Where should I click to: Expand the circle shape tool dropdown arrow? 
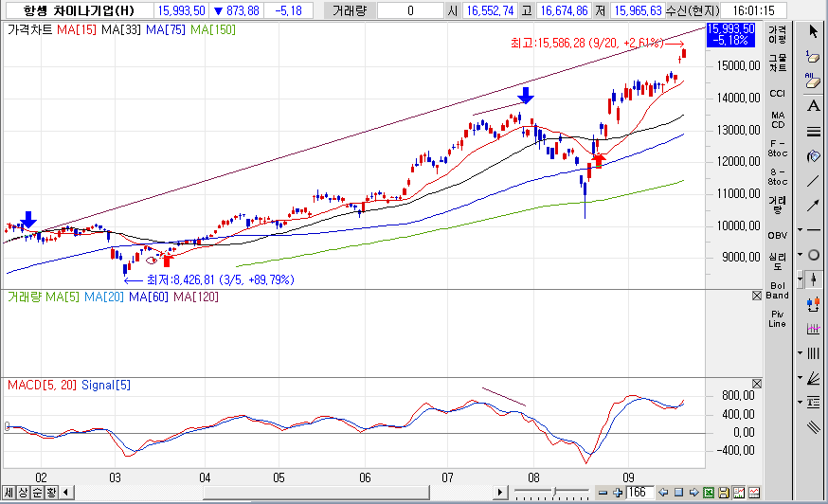coord(801,255)
